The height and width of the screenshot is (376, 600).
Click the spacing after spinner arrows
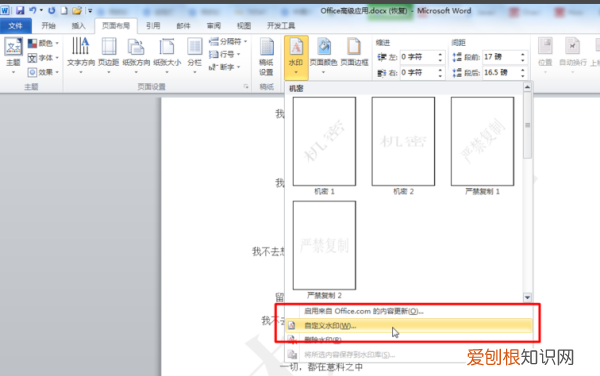[523, 72]
